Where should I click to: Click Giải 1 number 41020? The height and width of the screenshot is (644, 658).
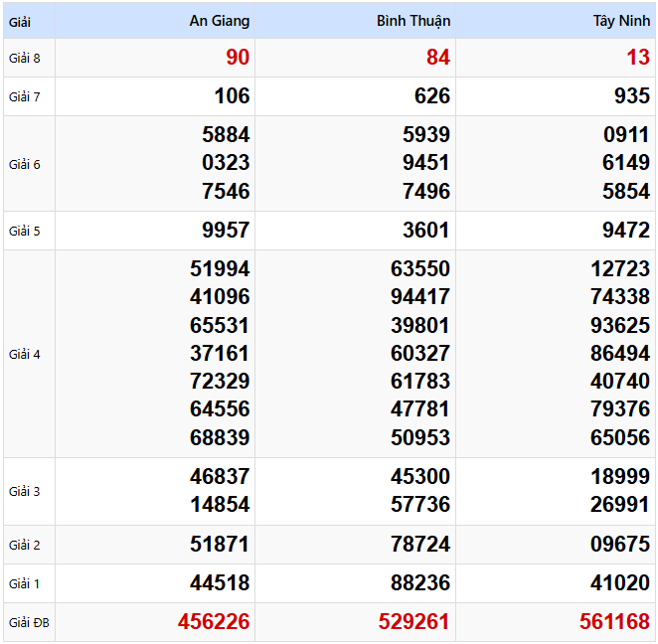[620, 583]
